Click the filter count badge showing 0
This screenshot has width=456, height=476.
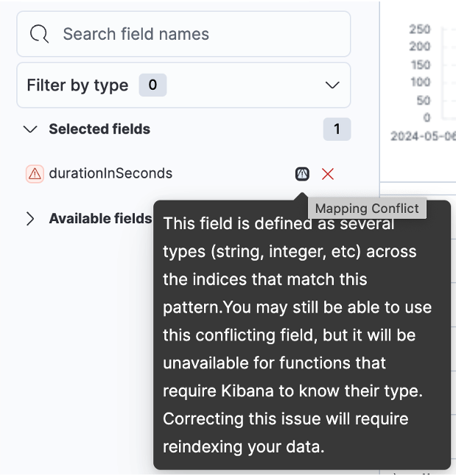tap(152, 85)
